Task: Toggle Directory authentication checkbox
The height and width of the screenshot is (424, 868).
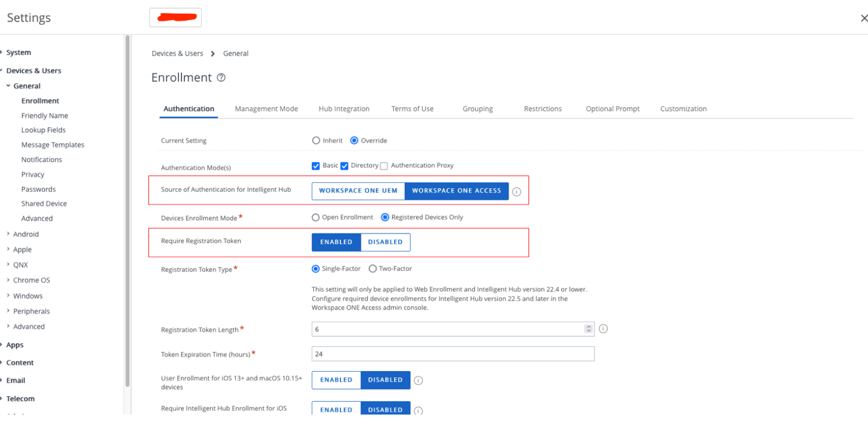Action: click(x=344, y=166)
